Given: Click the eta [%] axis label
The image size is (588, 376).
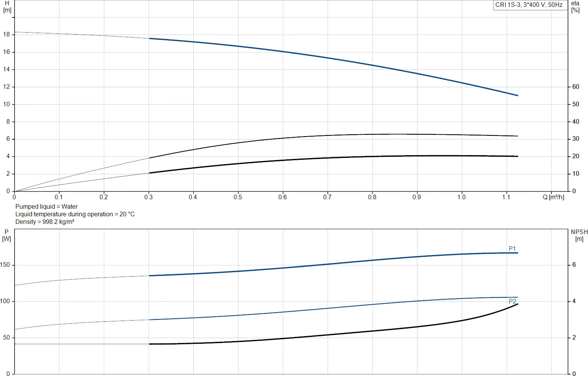Looking at the screenshot, I should (x=575, y=6).
